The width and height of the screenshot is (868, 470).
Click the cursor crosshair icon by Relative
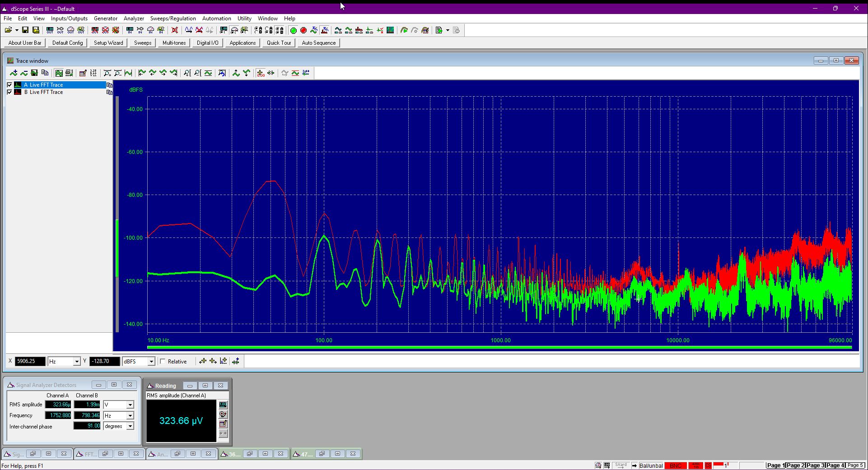(202, 361)
